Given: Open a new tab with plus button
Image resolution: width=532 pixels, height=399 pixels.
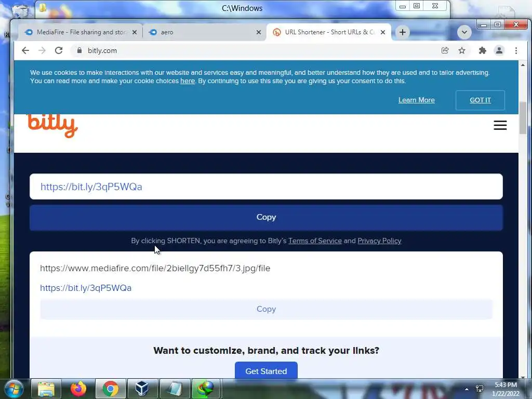Looking at the screenshot, I should [x=403, y=32].
